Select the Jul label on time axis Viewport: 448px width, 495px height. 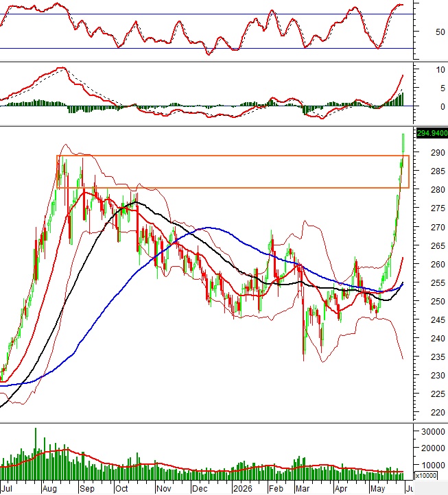[6, 489]
